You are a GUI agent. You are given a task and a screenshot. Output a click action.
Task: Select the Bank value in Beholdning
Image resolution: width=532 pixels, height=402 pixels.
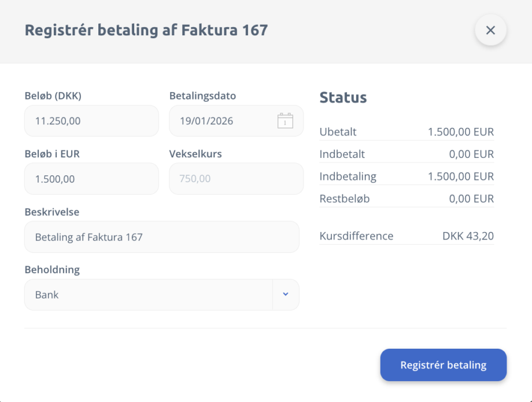tap(47, 294)
